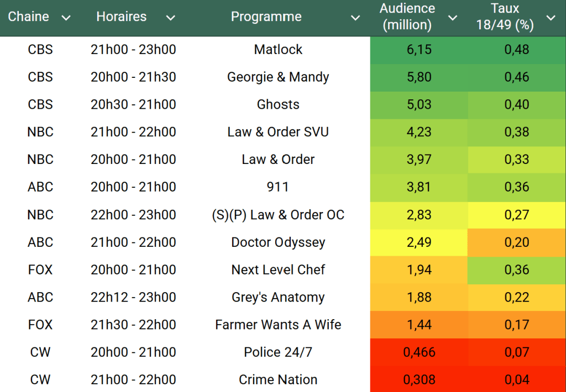Viewport: 566px width, 392px height.
Task: Open the Programme column filter dropdown
Action: click(355, 18)
